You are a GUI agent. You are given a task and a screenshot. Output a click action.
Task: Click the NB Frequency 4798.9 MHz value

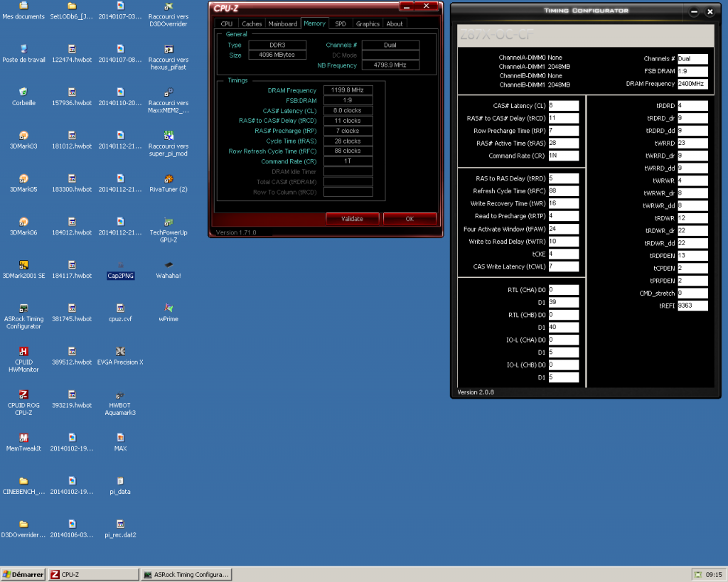(390, 65)
